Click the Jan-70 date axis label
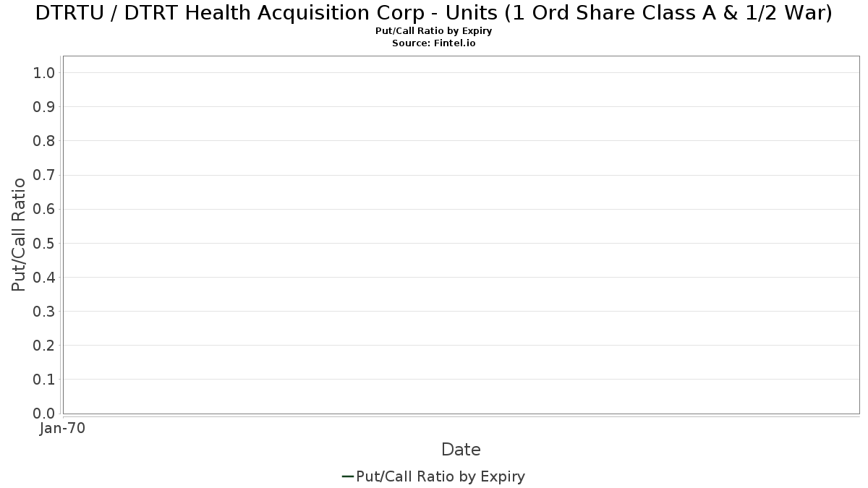868x488 pixels. [x=63, y=429]
